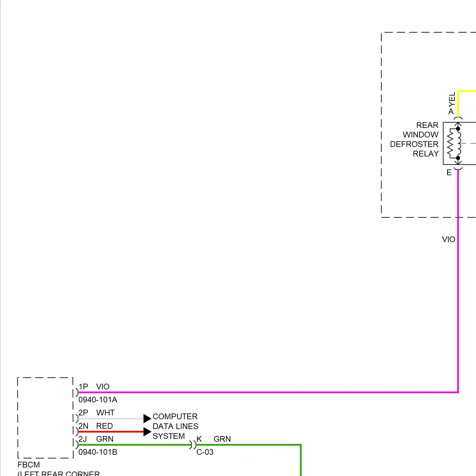Click the terminal E label below the relay
476x476 pixels.
(449, 173)
